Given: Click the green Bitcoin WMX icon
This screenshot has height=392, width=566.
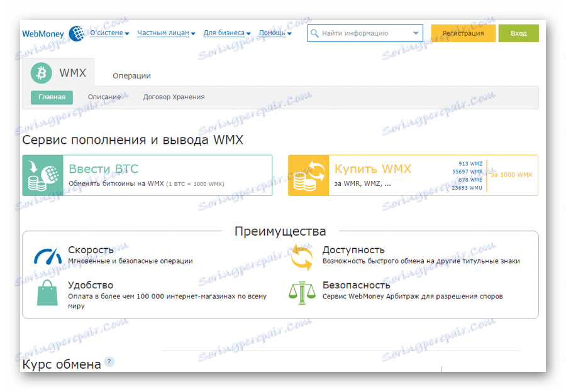Looking at the screenshot, I should coord(41,73).
